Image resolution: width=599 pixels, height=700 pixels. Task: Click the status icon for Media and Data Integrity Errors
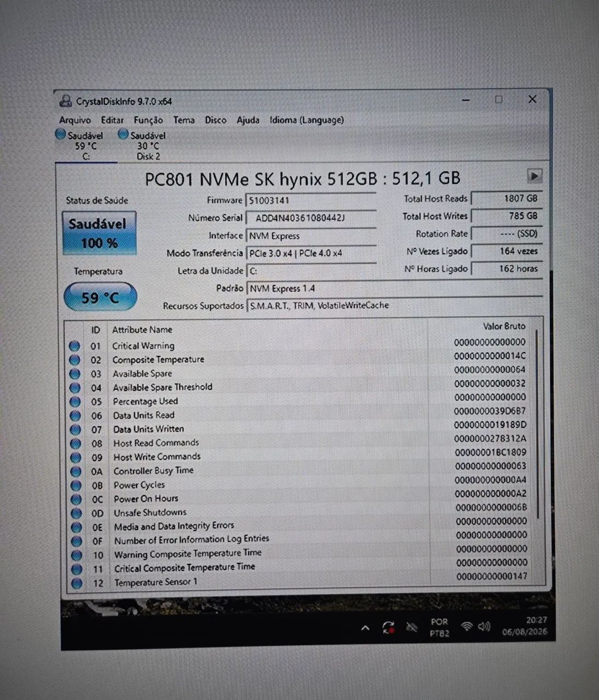[x=77, y=528]
